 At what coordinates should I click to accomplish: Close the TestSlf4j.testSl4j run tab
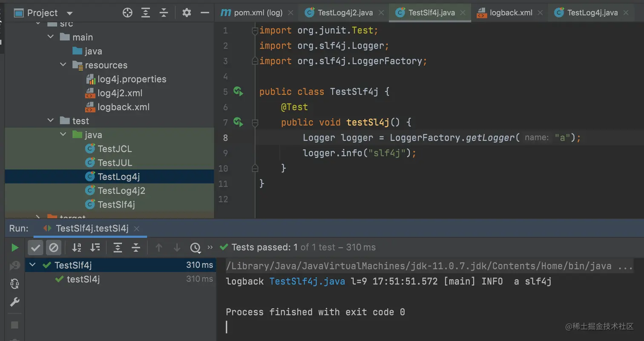(x=136, y=229)
